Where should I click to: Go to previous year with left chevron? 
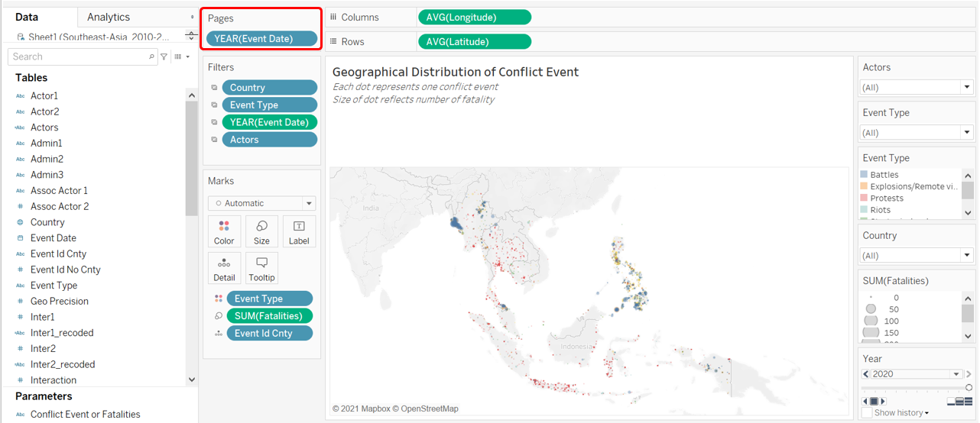[865, 374]
